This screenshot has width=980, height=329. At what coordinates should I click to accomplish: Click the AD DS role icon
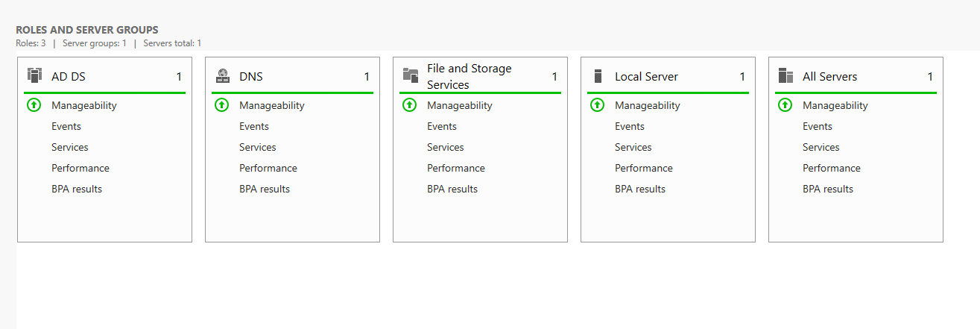34,75
